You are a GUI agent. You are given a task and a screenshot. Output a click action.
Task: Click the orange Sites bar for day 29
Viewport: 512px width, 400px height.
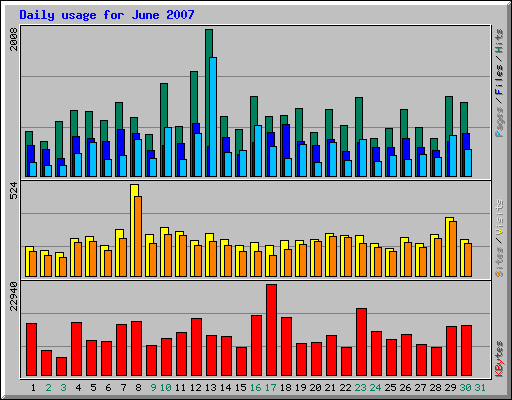point(453,249)
